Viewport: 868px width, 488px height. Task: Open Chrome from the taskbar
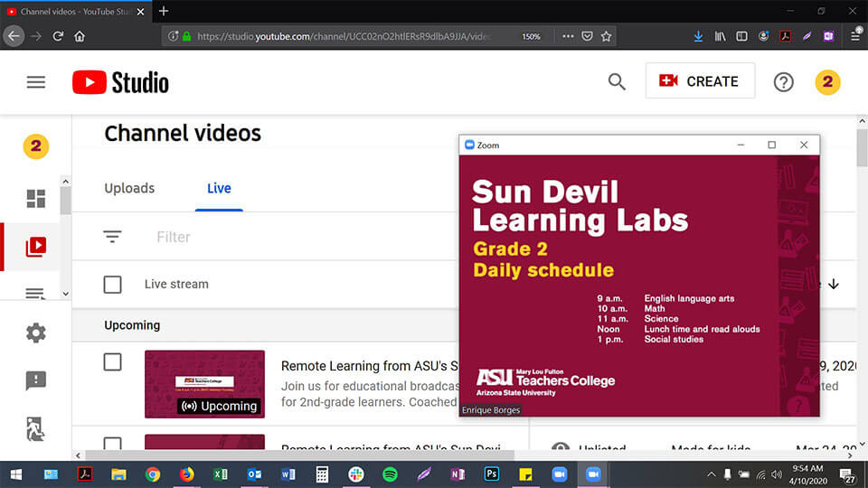pyautogui.click(x=153, y=474)
